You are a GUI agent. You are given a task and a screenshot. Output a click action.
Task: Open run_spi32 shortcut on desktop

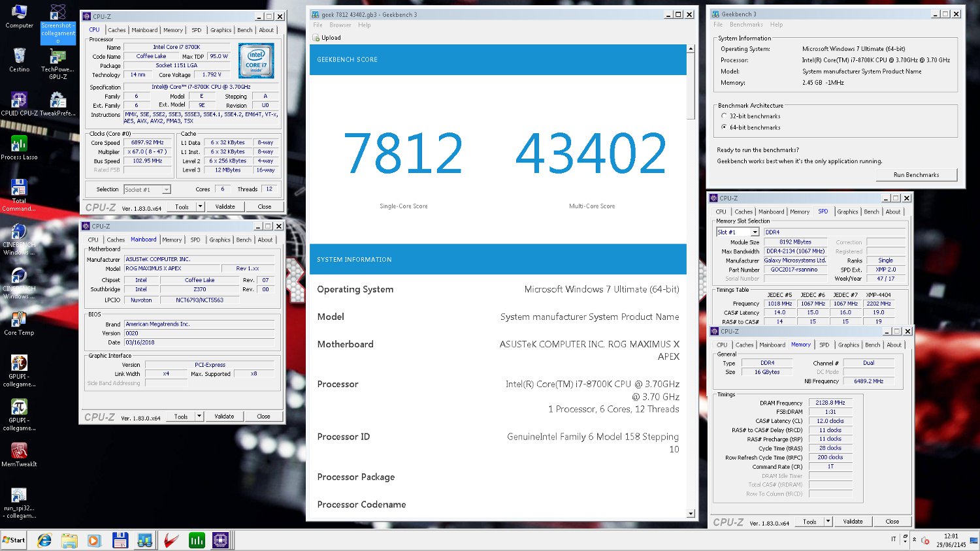(x=19, y=503)
